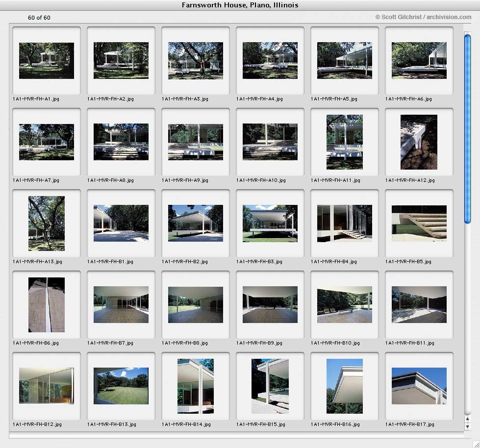Select thumbnail 1A1-MVR-FH-B1.jpg
Image resolution: width=480 pixels, height=448 pixels.
point(121,224)
